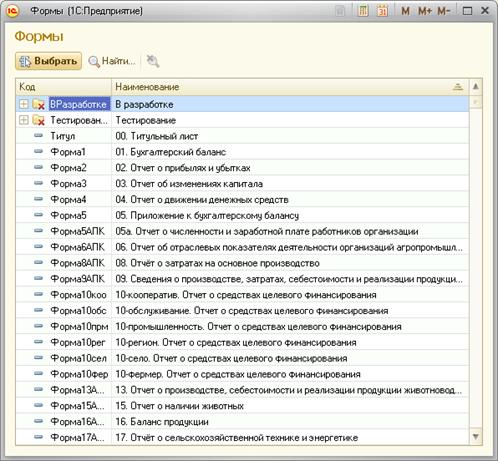Screen dimensions: 498x461
Task: Open the calendar icon in title bar
Action: (382, 11)
